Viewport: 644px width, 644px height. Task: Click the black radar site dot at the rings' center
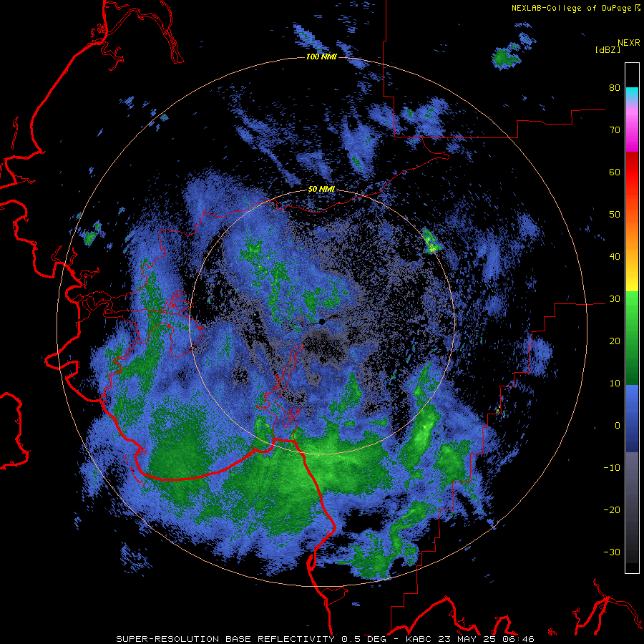321,321
